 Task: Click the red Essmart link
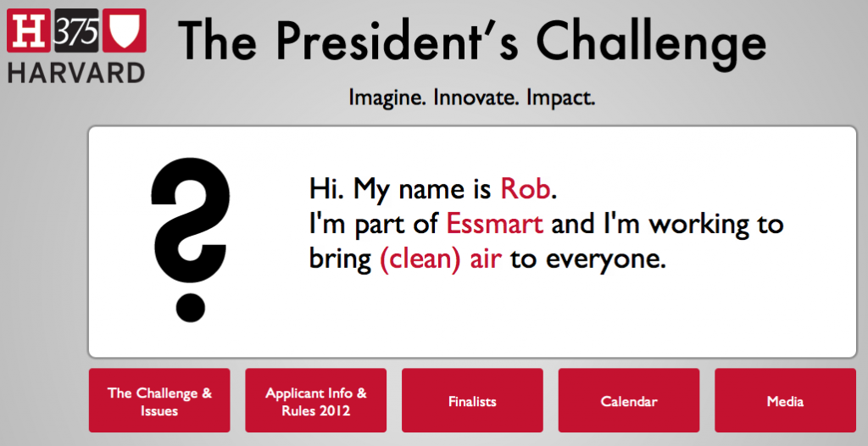point(495,225)
